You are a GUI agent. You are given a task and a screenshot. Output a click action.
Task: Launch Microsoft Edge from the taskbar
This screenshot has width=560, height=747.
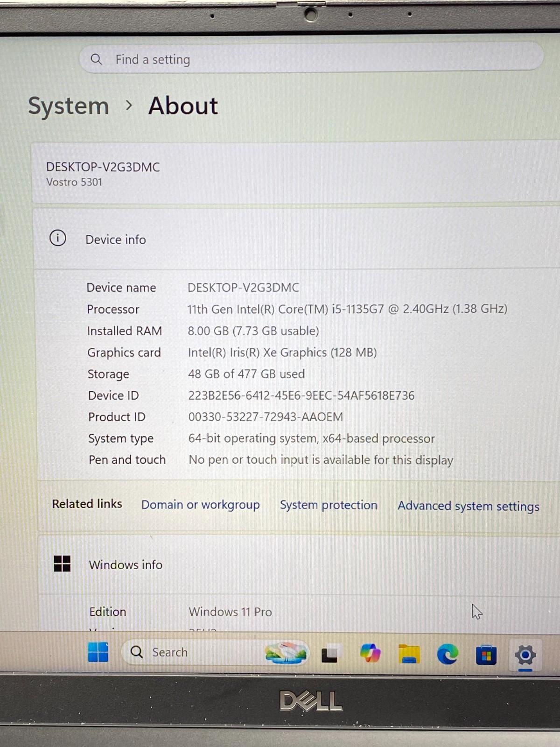point(448,654)
